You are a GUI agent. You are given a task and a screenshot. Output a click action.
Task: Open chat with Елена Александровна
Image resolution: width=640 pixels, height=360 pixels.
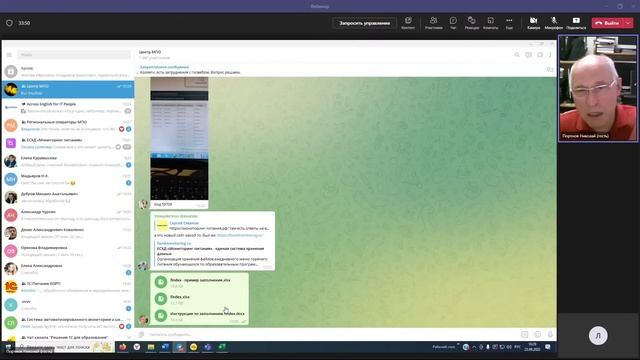tap(68, 269)
